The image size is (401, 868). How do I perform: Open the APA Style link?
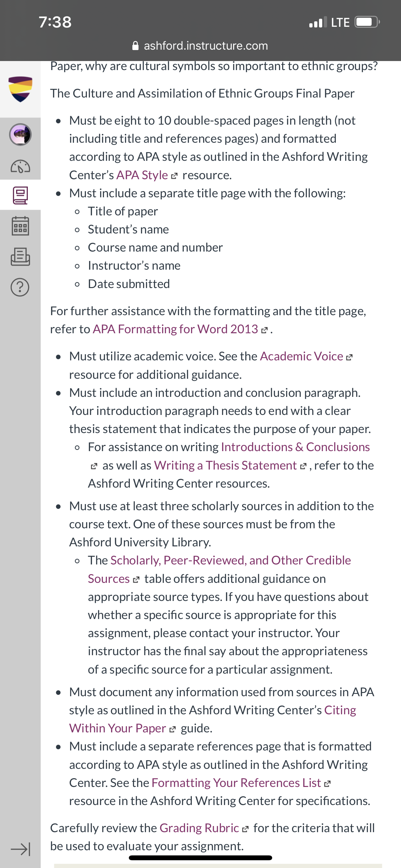(142, 175)
